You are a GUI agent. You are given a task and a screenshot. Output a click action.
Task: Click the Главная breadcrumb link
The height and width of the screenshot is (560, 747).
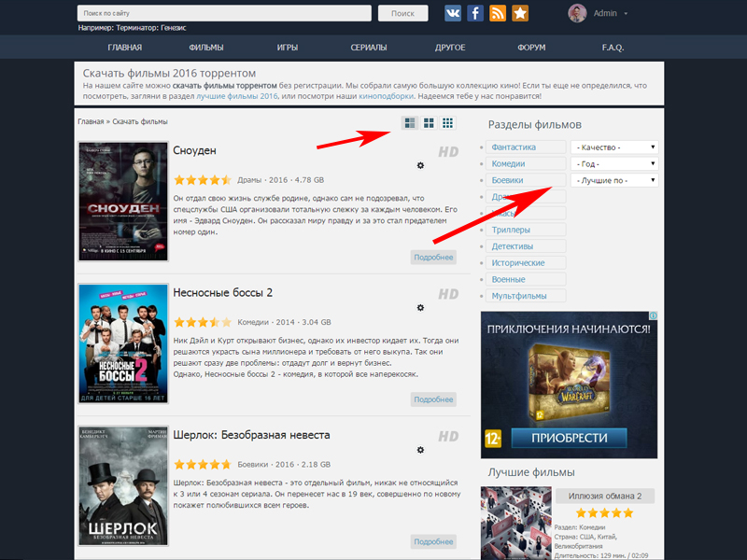point(91,121)
